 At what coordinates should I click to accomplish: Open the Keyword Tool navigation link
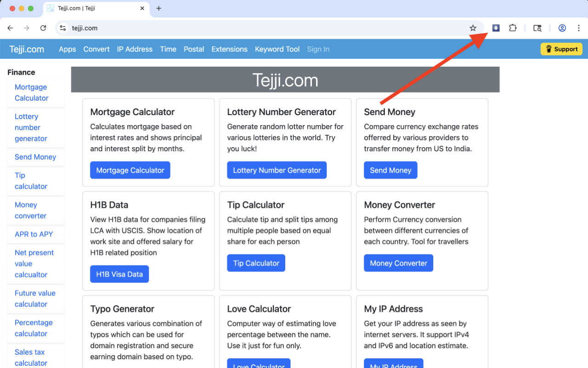coord(277,49)
